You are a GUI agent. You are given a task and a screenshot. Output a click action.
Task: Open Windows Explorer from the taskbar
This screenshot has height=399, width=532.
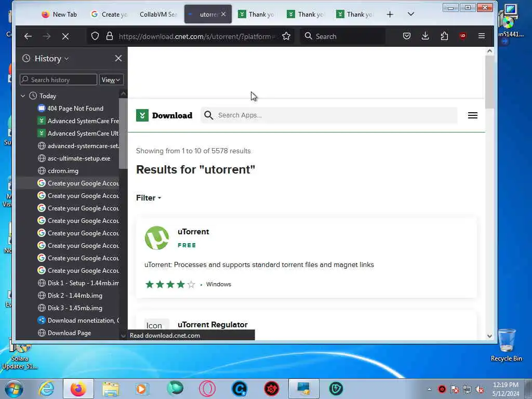(x=111, y=389)
